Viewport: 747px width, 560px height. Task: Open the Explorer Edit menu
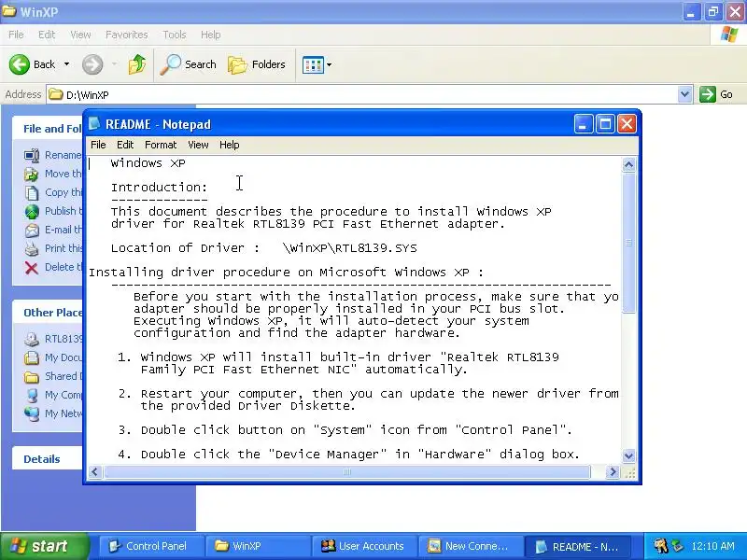[47, 35]
